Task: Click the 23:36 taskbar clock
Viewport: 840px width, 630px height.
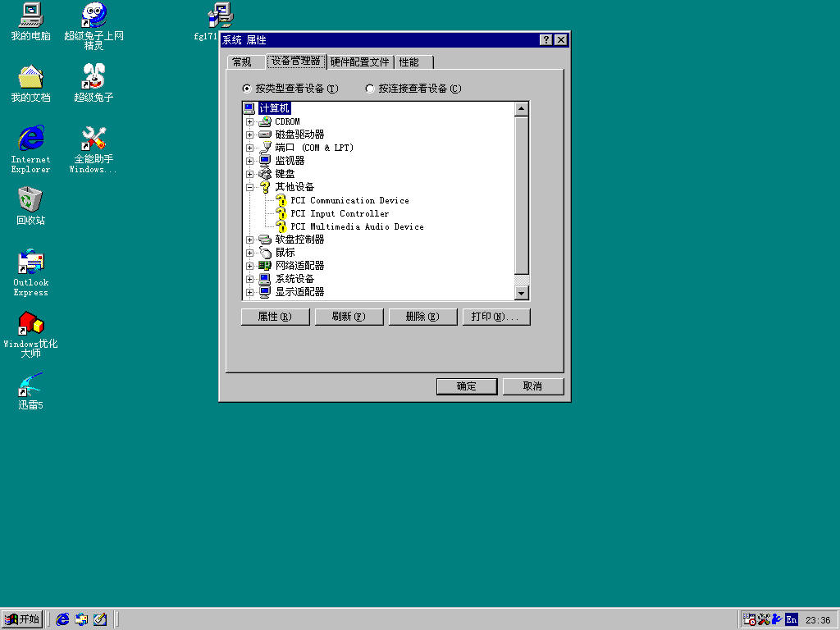Action: coord(818,620)
